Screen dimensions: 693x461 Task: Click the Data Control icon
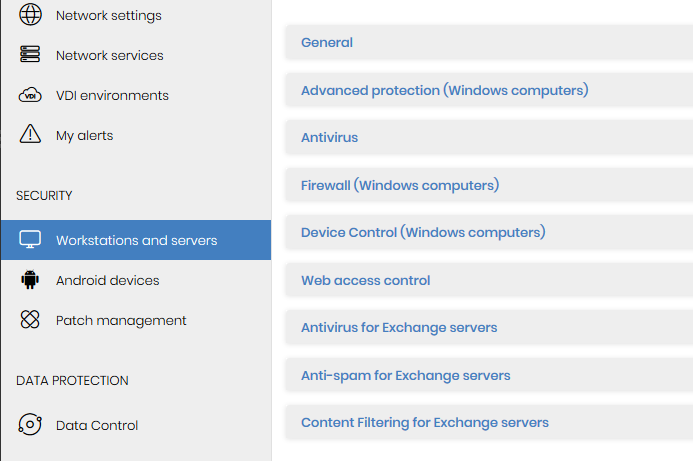coord(30,424)
